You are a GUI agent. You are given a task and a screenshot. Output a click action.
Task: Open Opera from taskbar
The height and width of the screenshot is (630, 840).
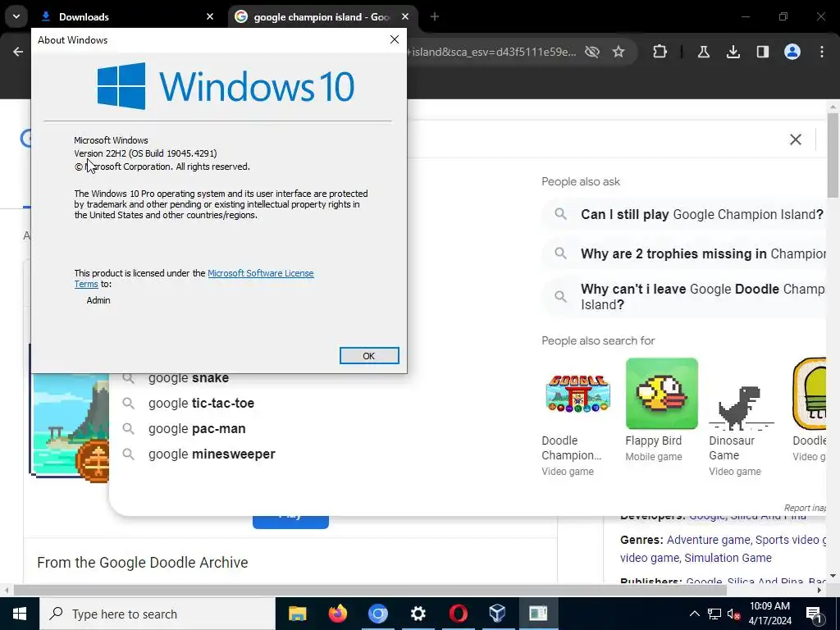(x=458, y=614)
